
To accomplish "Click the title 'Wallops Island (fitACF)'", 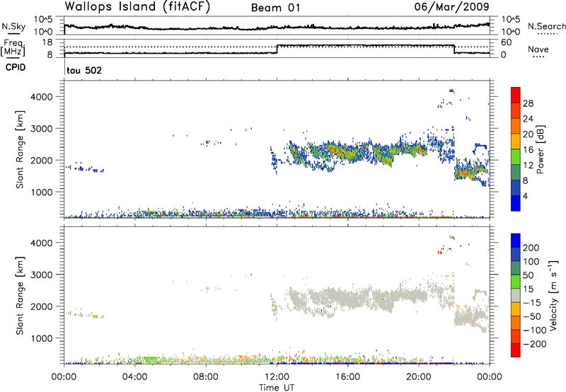I will click(x=137, y=6).
